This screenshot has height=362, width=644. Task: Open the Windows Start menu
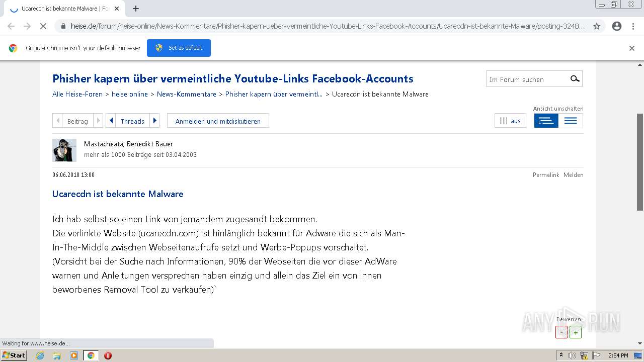[14, 355]
